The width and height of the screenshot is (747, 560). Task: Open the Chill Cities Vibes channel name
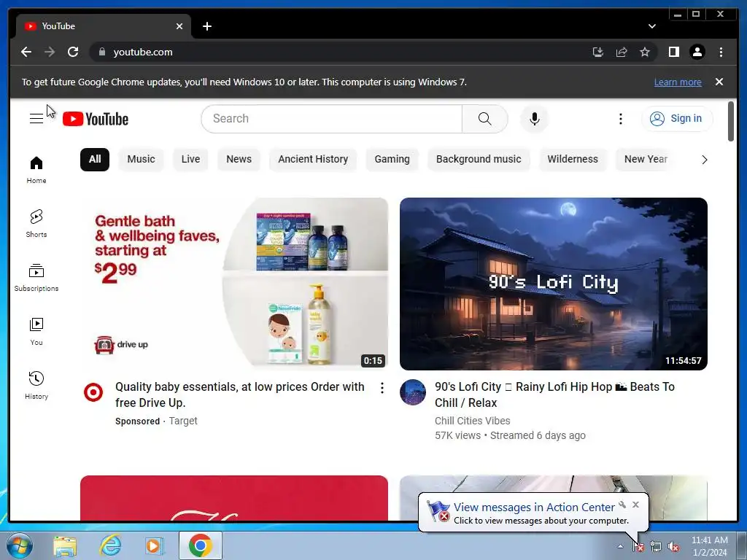[472, 421]
